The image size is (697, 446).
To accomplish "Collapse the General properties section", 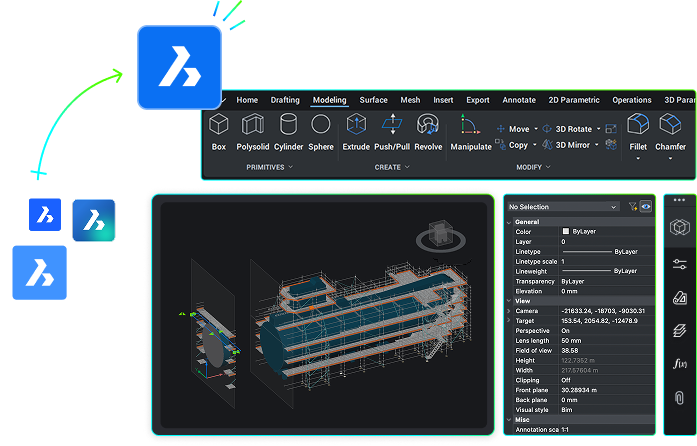I will 509,222.
